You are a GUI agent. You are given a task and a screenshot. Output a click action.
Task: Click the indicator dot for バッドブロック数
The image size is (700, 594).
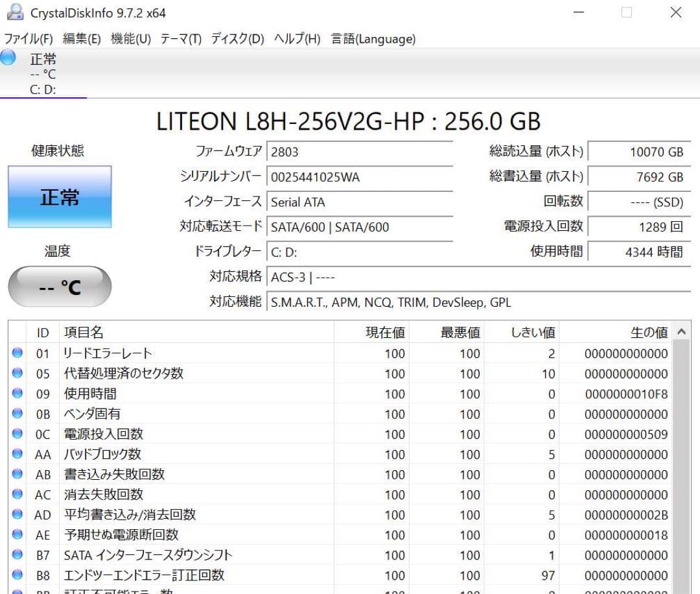18,454
